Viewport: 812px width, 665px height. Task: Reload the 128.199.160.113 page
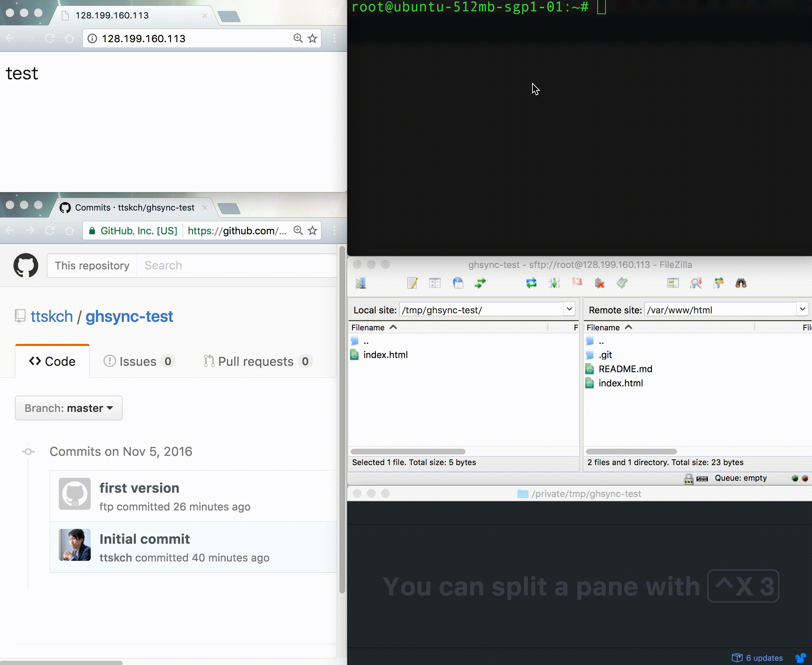(x=50, y=38)
